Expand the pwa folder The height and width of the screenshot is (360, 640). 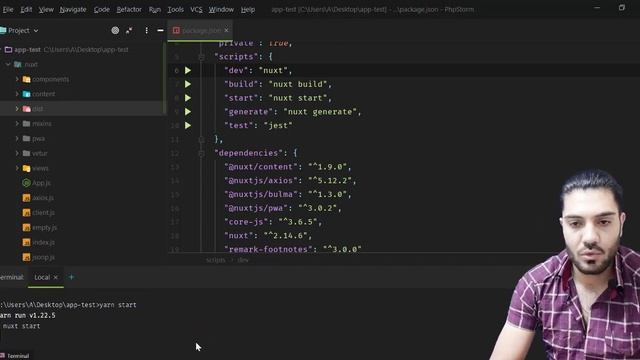coord(17,138)
